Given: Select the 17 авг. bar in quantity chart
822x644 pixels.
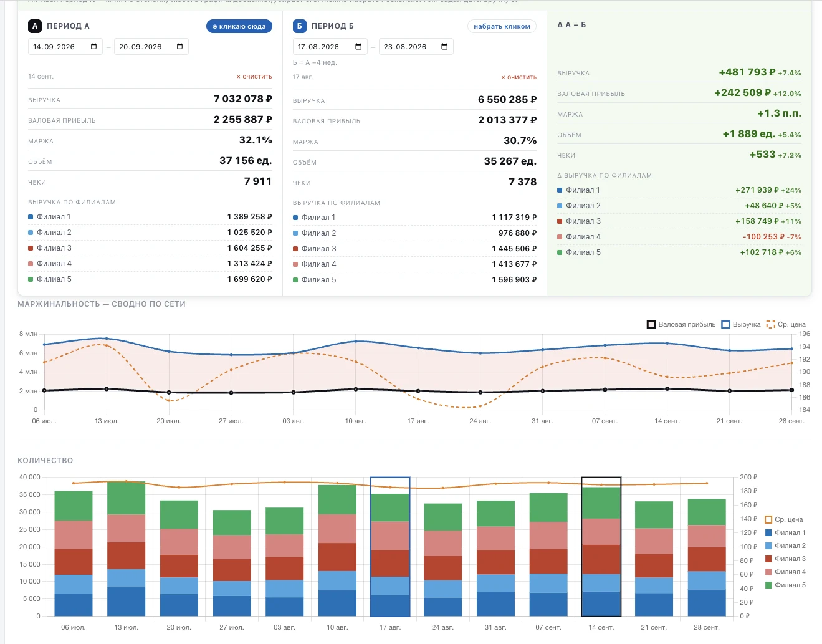Looking at the screenshot, I should point(390,555).
